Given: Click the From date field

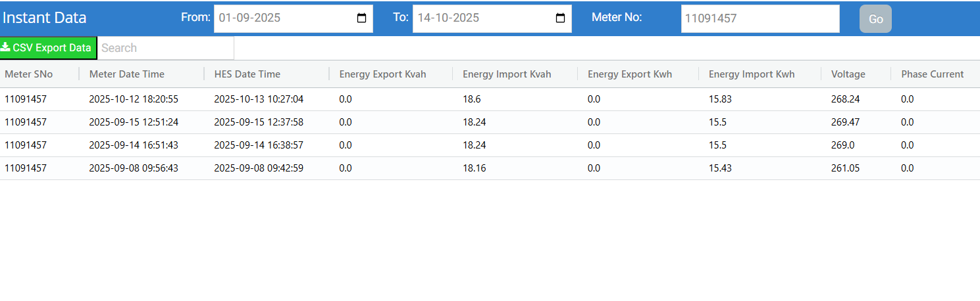Looking at the screenshot, I should point(284,18).
